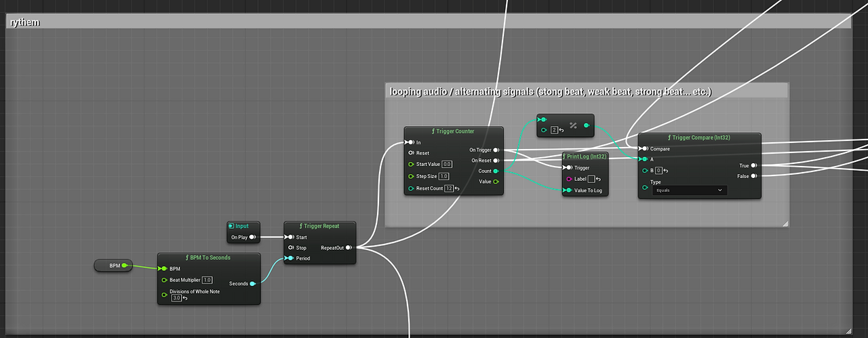Image resolution: width=868 pixels, height=338 pixels.
Task: Click the Step Size pin on Trigger Counter
Action: (411, 176)
